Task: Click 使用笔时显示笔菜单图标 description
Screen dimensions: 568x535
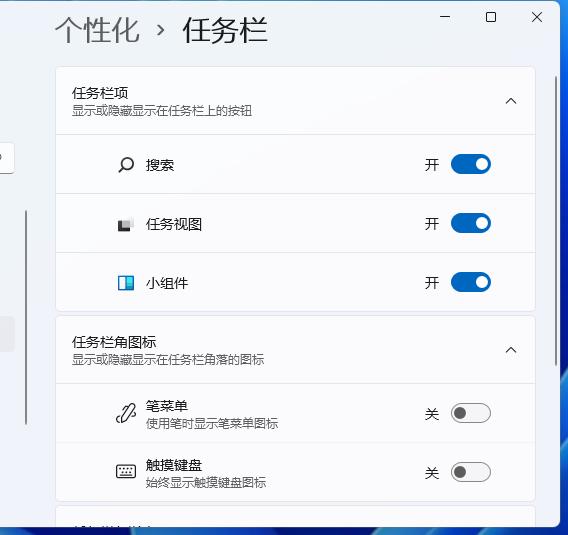Action: pos(212,423)
